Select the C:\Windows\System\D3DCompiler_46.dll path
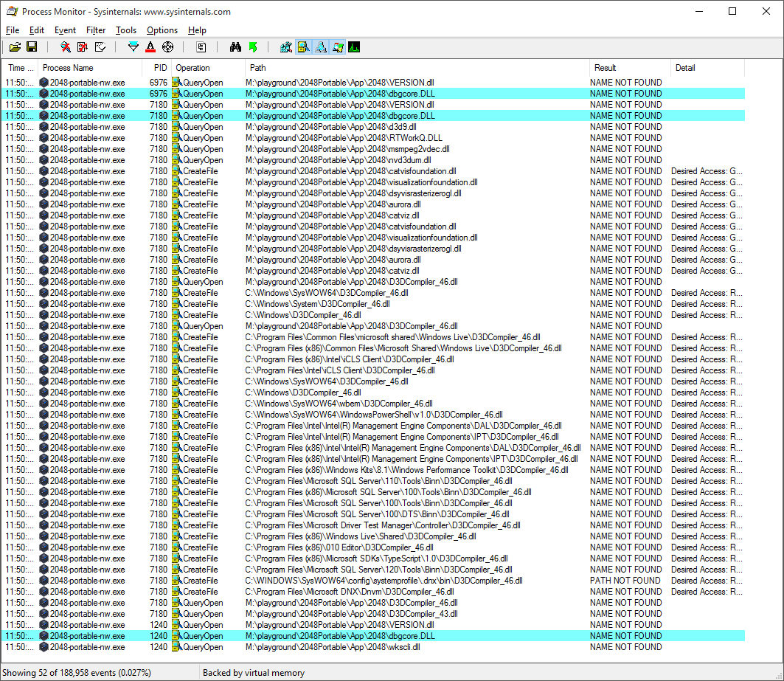784x681 pixels. click(x=317, y=304)
